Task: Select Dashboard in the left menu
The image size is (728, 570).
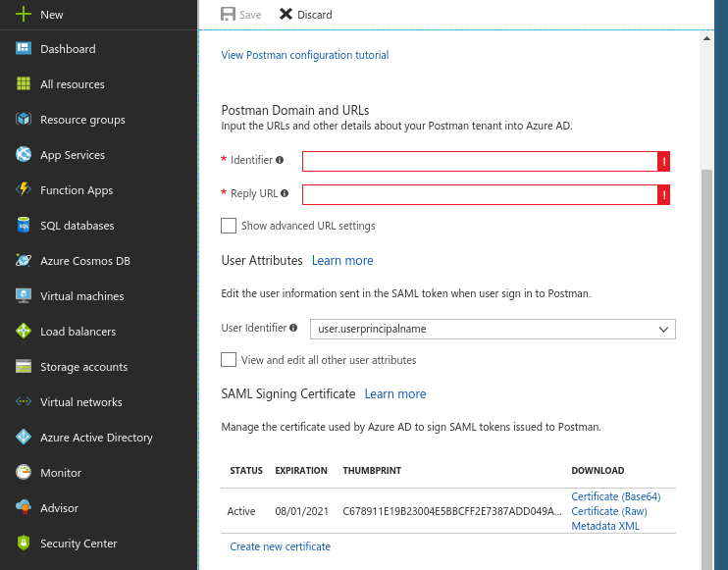Action: click(x=68, y=49)
